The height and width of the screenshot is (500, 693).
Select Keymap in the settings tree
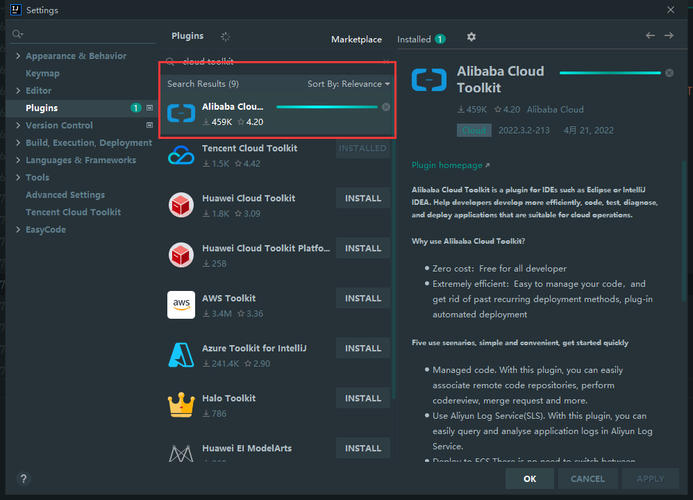tap(42, 73)
